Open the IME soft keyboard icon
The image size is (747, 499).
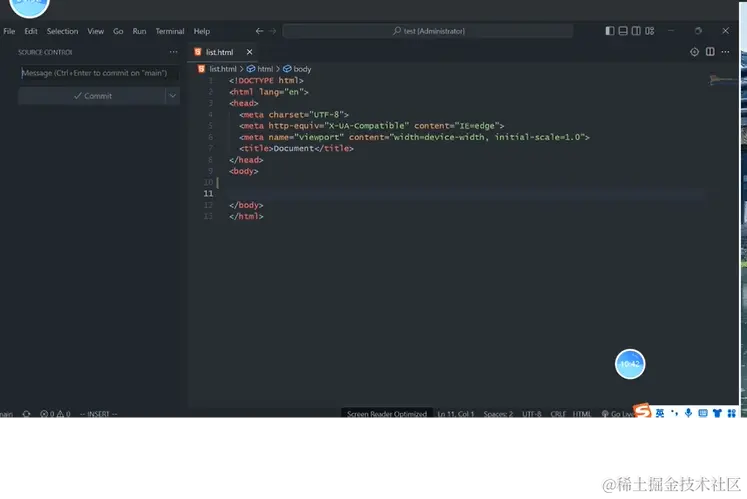(x=703, y=413)
